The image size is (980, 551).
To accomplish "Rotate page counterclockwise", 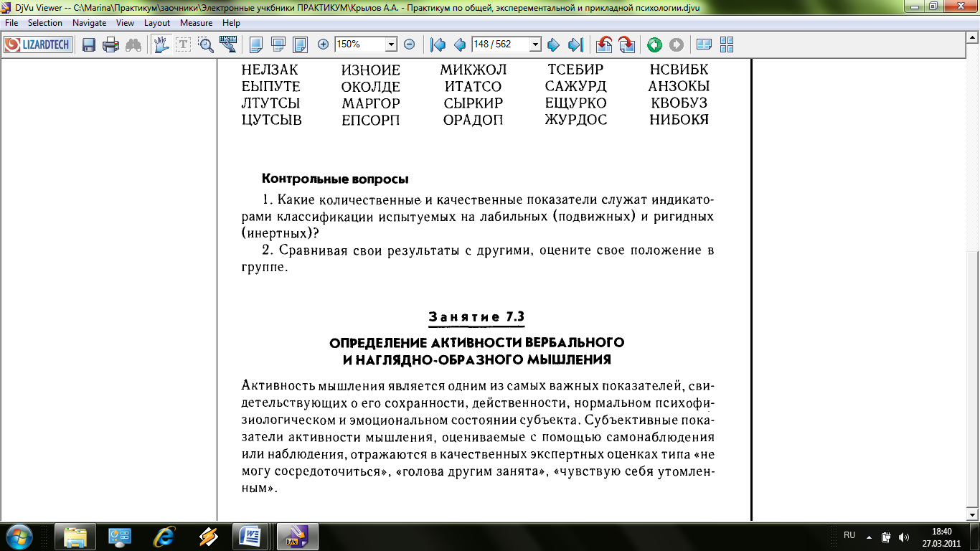I will click(604, 44).
